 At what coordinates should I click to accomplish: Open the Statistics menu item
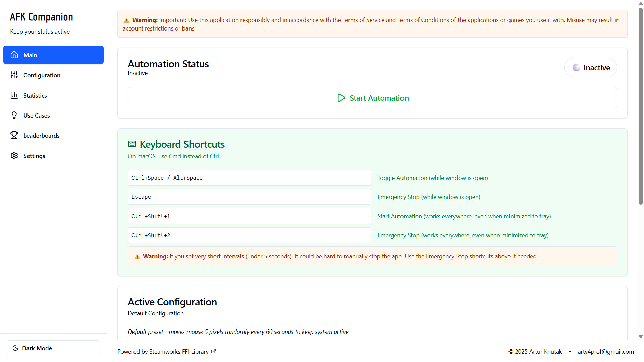coord(35,96)
